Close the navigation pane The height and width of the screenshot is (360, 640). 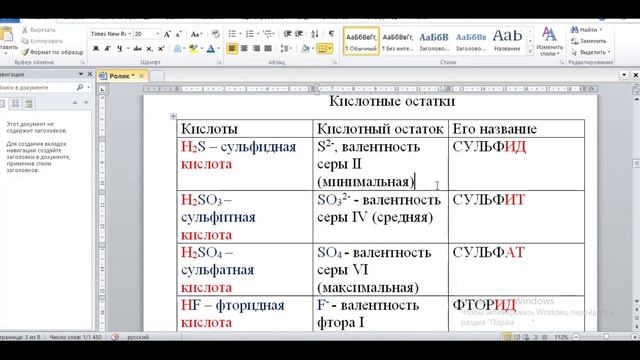(x=90, y=74)
